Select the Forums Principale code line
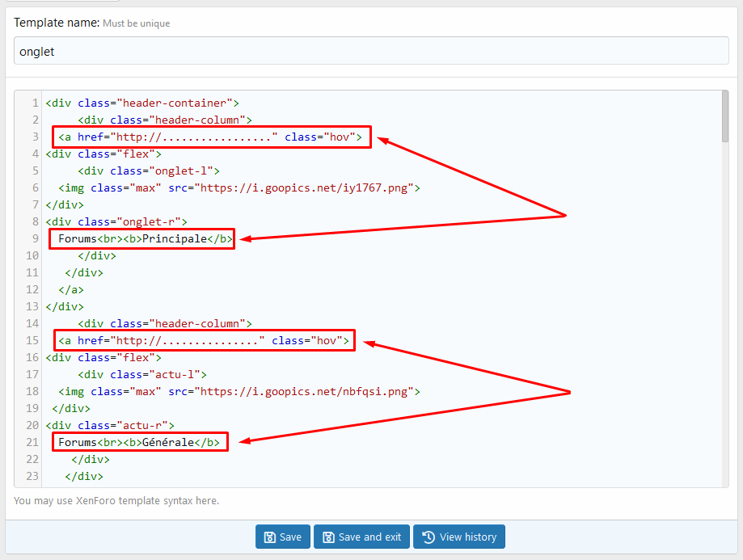The height and width of the screenshot is (560, 743). pyautogui.click(x=146, y=238)
